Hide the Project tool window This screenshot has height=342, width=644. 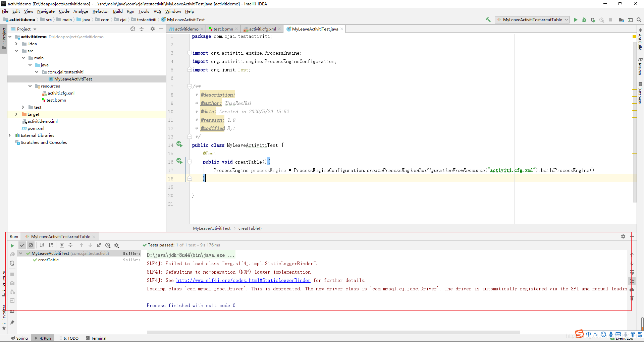[161, 29]
